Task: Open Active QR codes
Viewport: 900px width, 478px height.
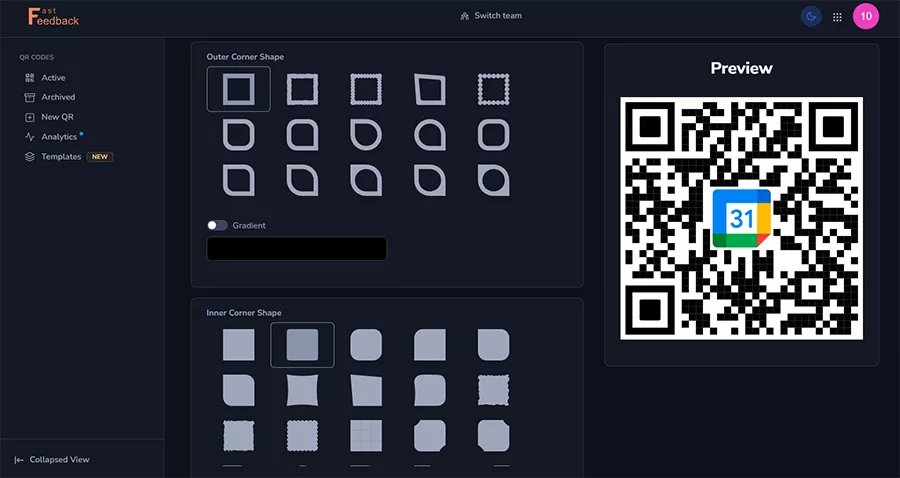Action: (x=46, y=77)
